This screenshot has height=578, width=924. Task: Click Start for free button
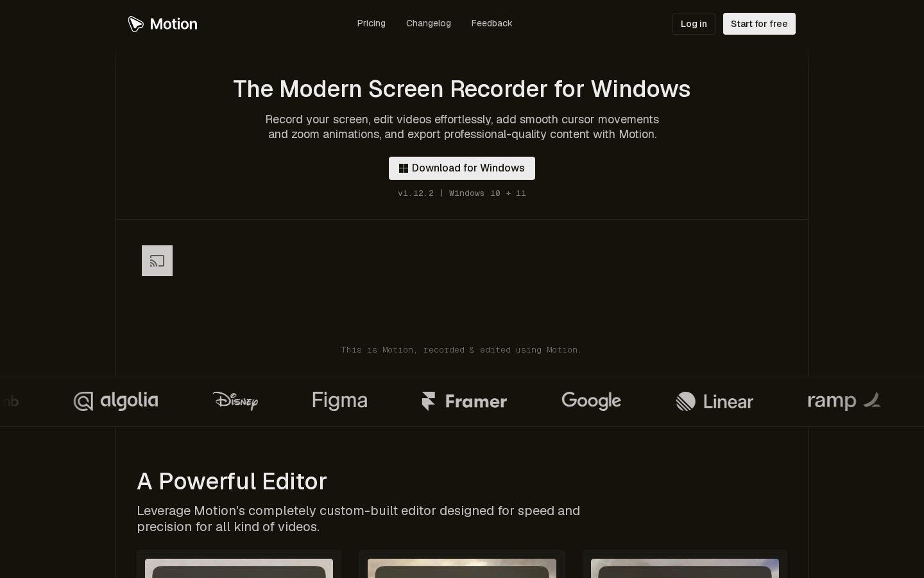click(x=759, y=24)
